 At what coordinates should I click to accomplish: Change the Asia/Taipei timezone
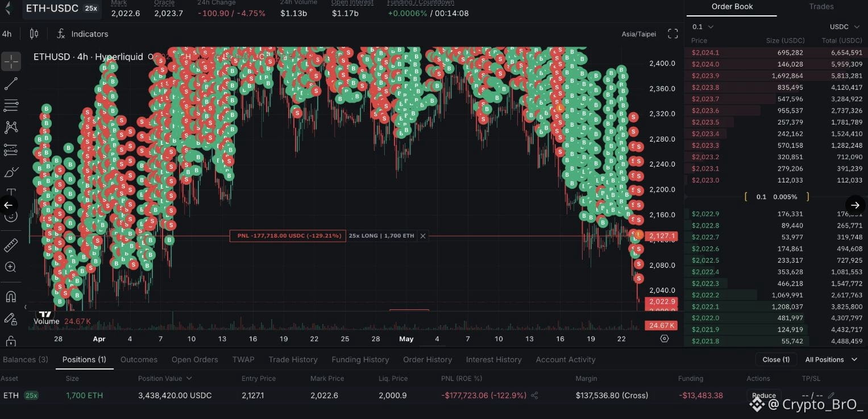click(639, 34)
